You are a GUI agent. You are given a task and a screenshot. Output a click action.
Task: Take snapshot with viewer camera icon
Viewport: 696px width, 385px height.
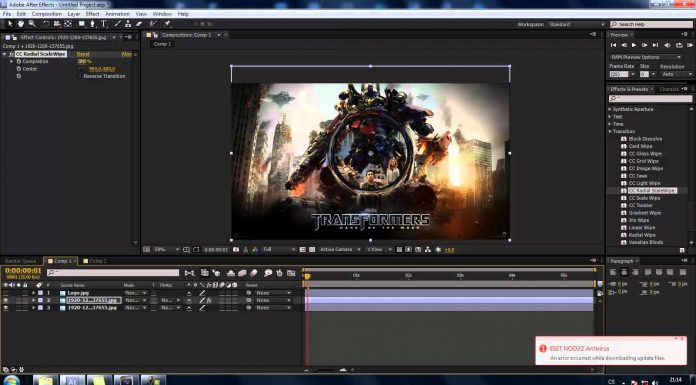coord(236,250)
